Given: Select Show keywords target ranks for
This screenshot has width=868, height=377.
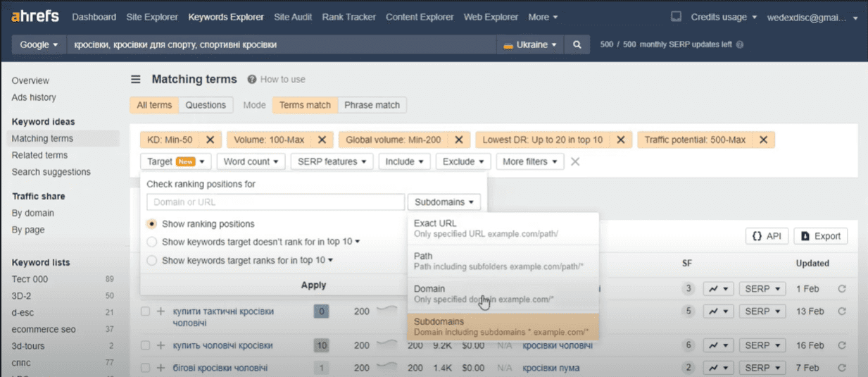Looking at the screenshot, I should tap(151, 260).
